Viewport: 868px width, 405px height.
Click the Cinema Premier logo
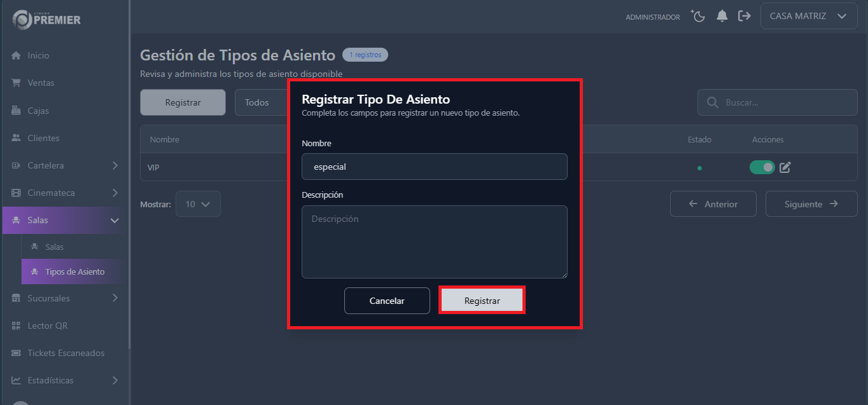pyautogui.click(x=45, y=20)
